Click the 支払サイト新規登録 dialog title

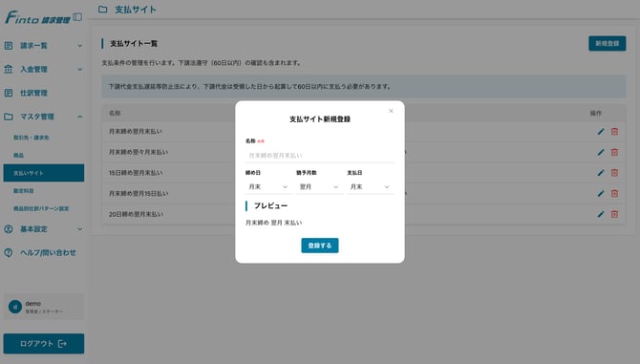point(320,119)
